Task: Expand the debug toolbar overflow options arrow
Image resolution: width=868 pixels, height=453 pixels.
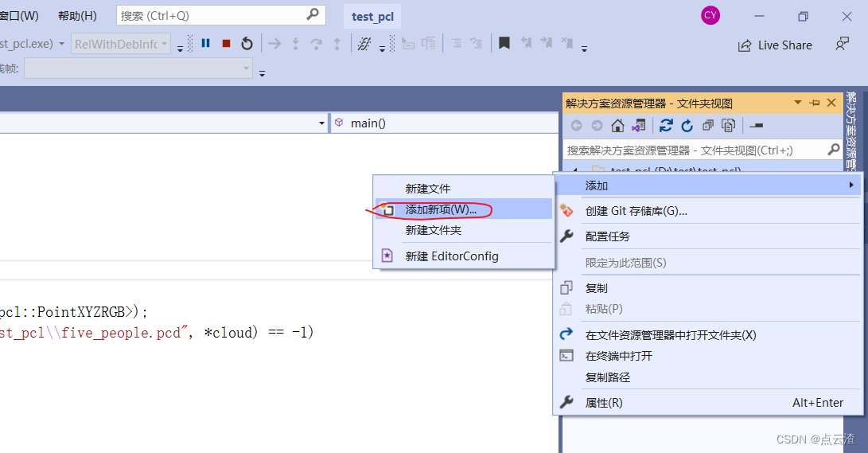Action: pyautogui.click(x=382, y=49)
